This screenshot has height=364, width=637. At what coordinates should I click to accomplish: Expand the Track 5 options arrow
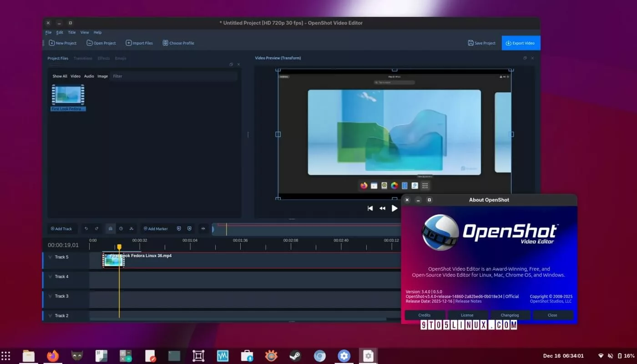50,257
